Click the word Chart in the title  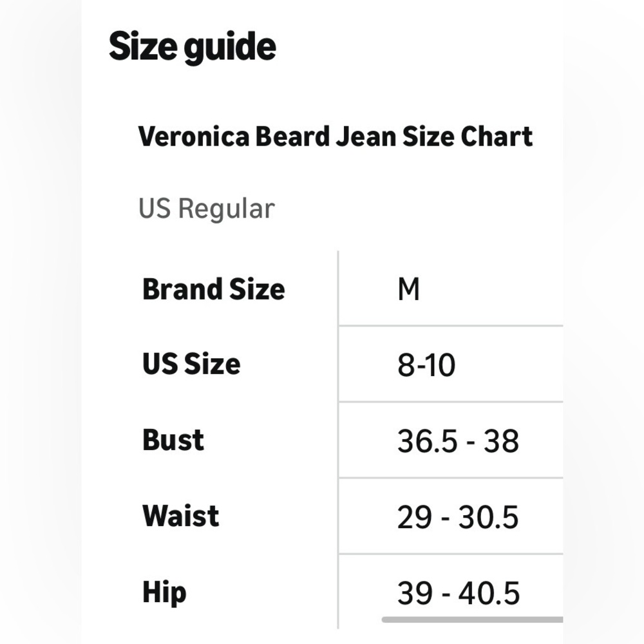click(x=497, y=137)
